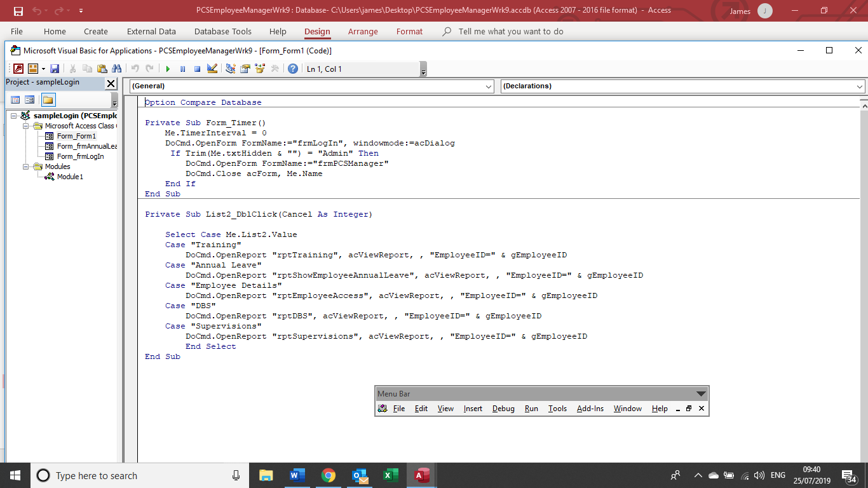Switch to the Database Tools ribbon tab
The width and height of the screenshot is (868, 488).
(222, 31)
